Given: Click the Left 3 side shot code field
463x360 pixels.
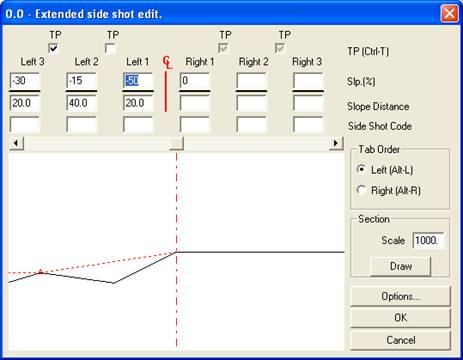Looking at the screenshot, I should 25,125.
